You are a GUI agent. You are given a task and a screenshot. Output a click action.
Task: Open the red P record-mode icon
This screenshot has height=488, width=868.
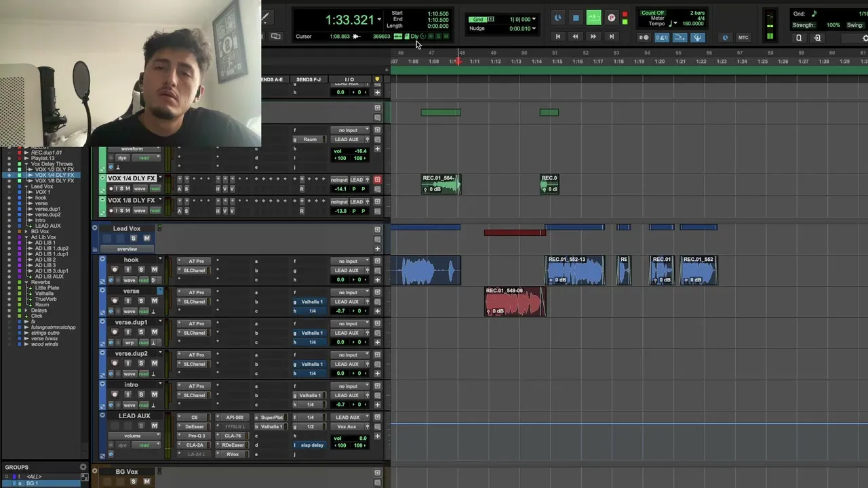click(612, 18)
